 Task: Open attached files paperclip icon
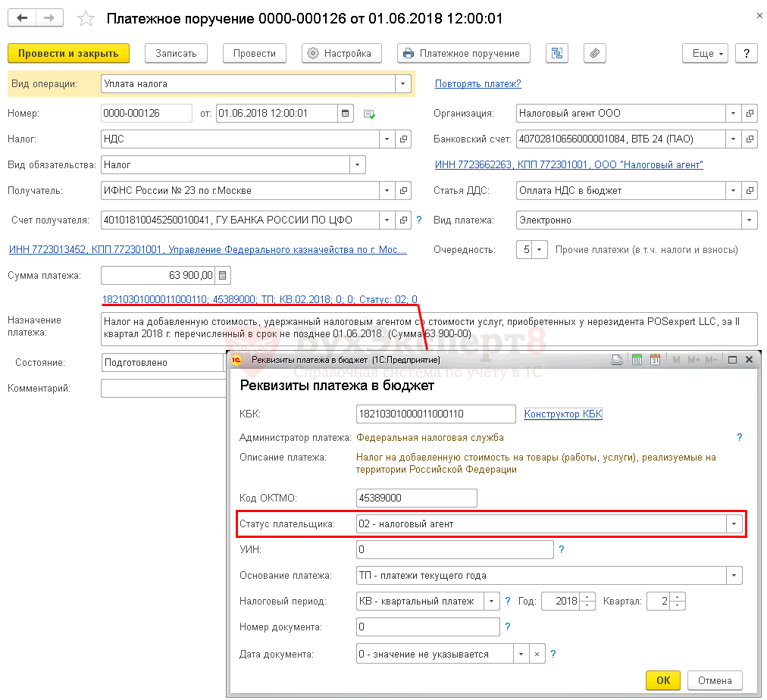tap(595, 53)
